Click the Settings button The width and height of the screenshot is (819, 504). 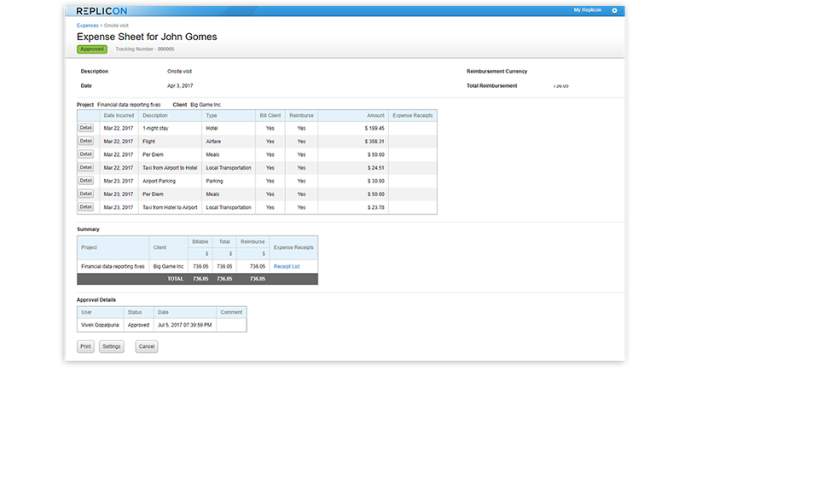pos(111,346)
